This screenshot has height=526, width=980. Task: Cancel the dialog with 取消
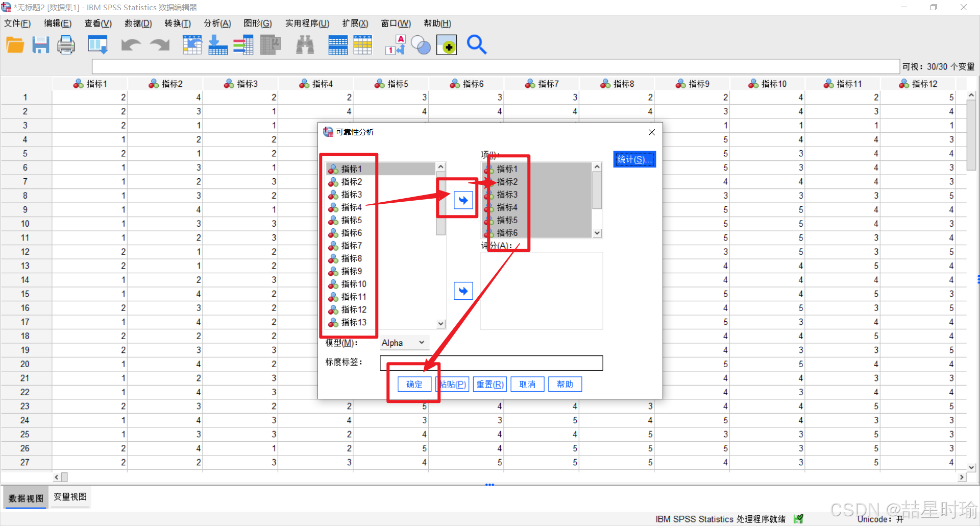[527, 385]
